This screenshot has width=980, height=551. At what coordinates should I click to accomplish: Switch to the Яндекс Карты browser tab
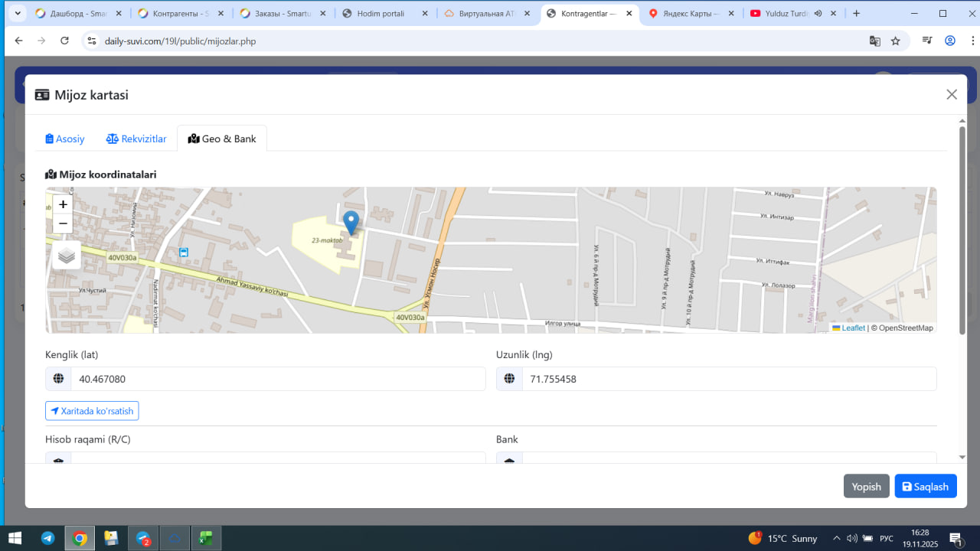tap(691, 13)
